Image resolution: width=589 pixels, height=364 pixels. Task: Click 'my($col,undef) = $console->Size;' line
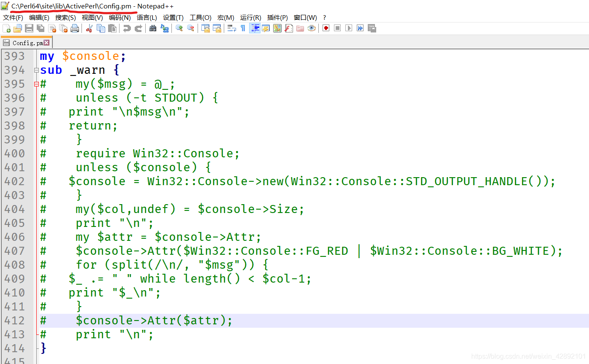click(190, 209)
